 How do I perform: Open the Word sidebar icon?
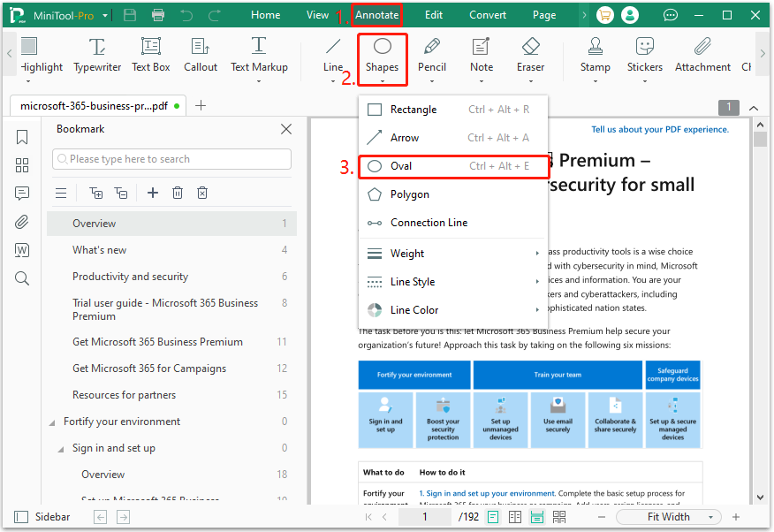[22, 250]
